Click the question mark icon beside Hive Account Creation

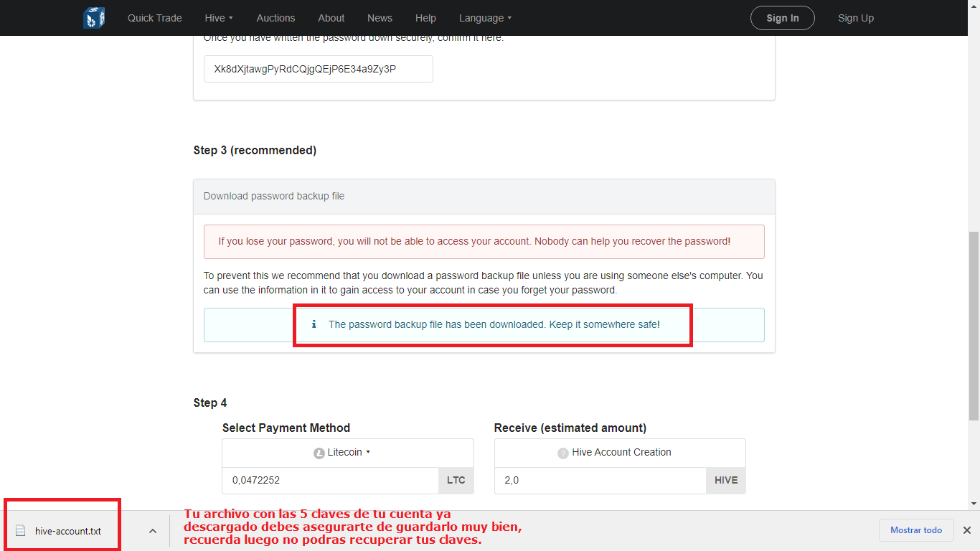coord(563,453)
